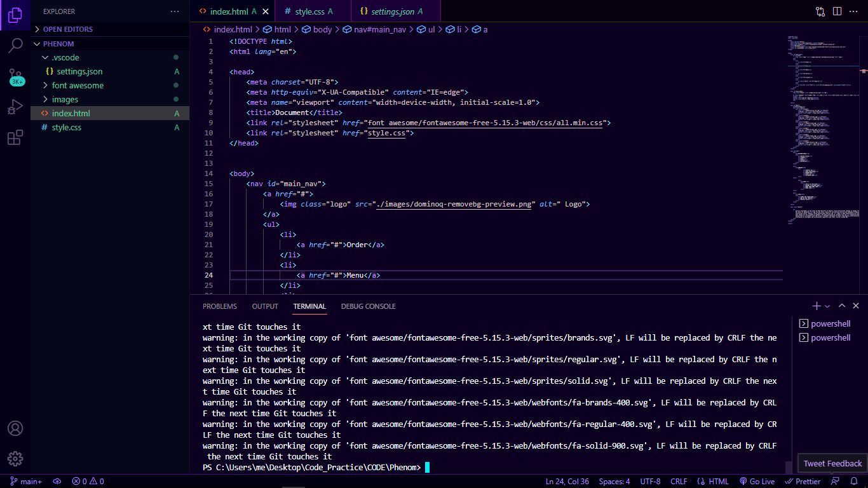Click the terminal prompt input line

316,468
